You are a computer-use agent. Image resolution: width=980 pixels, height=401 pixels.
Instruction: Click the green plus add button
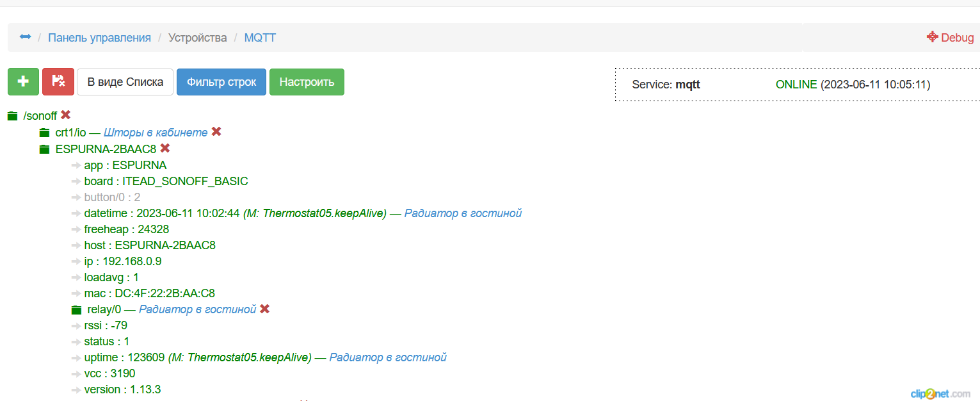[23, 82]
